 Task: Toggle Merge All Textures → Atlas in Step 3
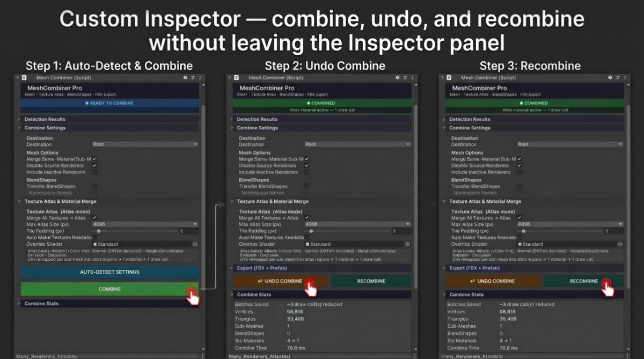point(519,218)
